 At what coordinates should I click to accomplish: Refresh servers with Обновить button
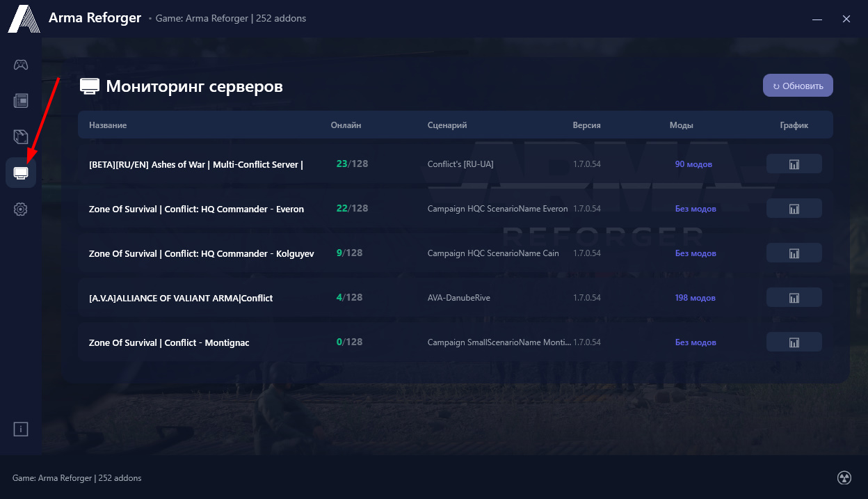click(798, 86)
